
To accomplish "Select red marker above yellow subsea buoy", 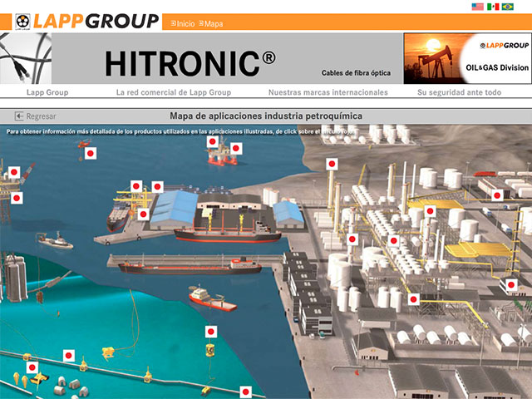I will tap(211, 332).
